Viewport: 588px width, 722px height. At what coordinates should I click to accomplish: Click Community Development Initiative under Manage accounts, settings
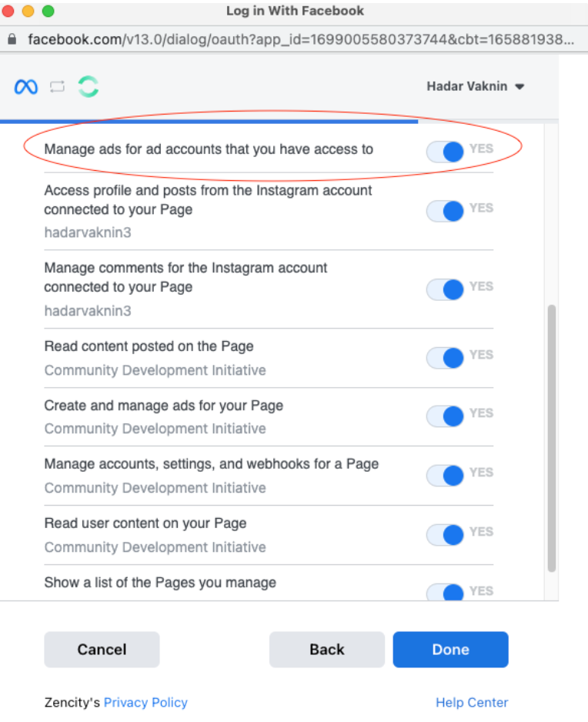pyautogui.click(x=155, y=488)
